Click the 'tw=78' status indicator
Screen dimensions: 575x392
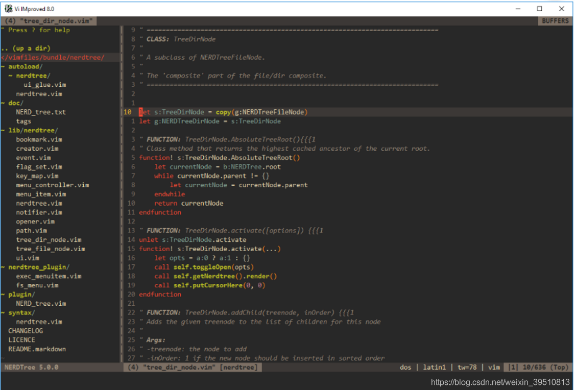click(467, 367)
